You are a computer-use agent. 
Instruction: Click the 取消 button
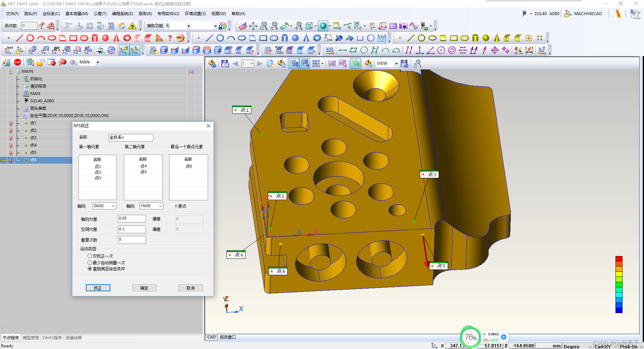click(x=191, y=288)
